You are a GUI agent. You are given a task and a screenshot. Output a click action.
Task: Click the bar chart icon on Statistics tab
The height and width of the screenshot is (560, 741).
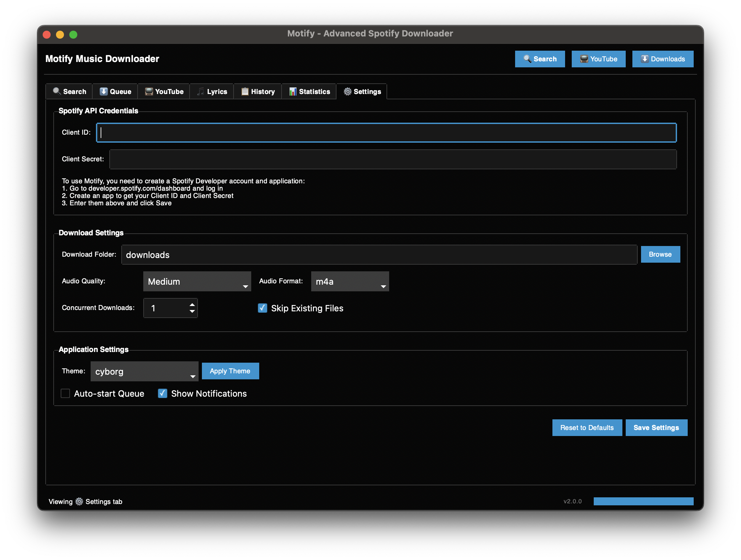pos(293,91)
